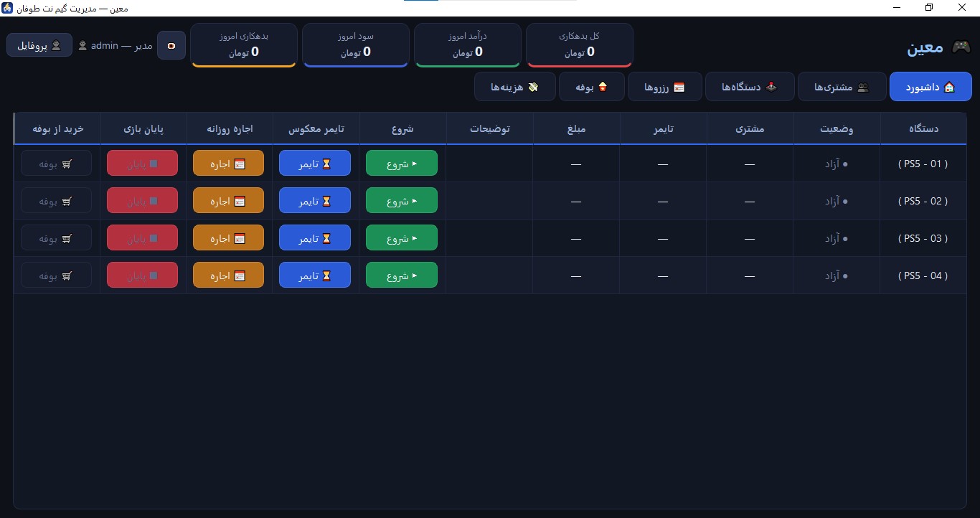Click اجاره rental button for PS5 - 04
The width and height of the screenshot is (980, 518).
click(x=229, y=275)
